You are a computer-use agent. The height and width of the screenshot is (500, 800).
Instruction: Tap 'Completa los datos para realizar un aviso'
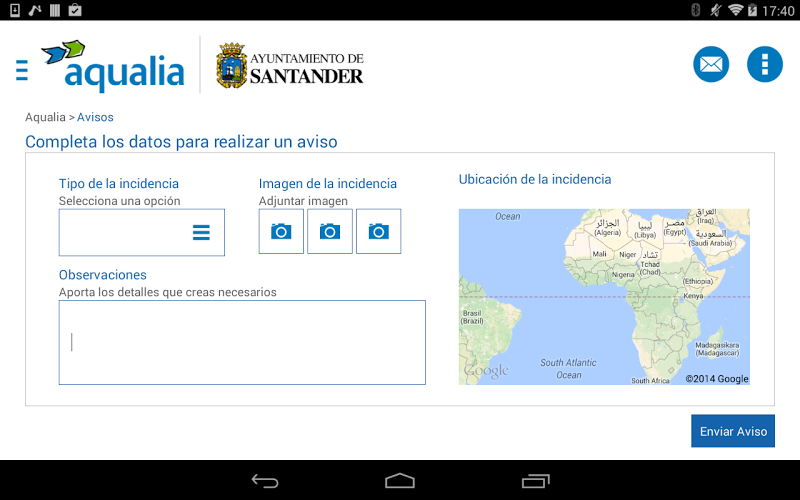pos(181,142)
